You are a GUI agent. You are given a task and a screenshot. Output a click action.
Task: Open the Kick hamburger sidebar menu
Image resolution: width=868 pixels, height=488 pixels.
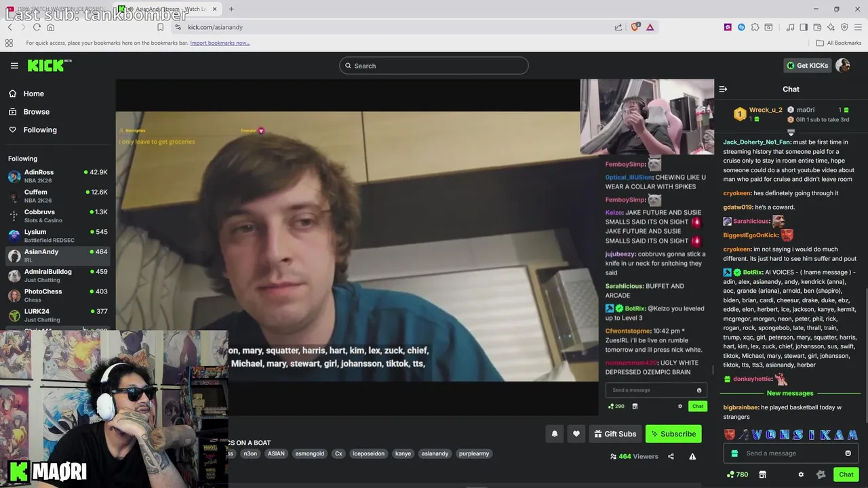14,66
